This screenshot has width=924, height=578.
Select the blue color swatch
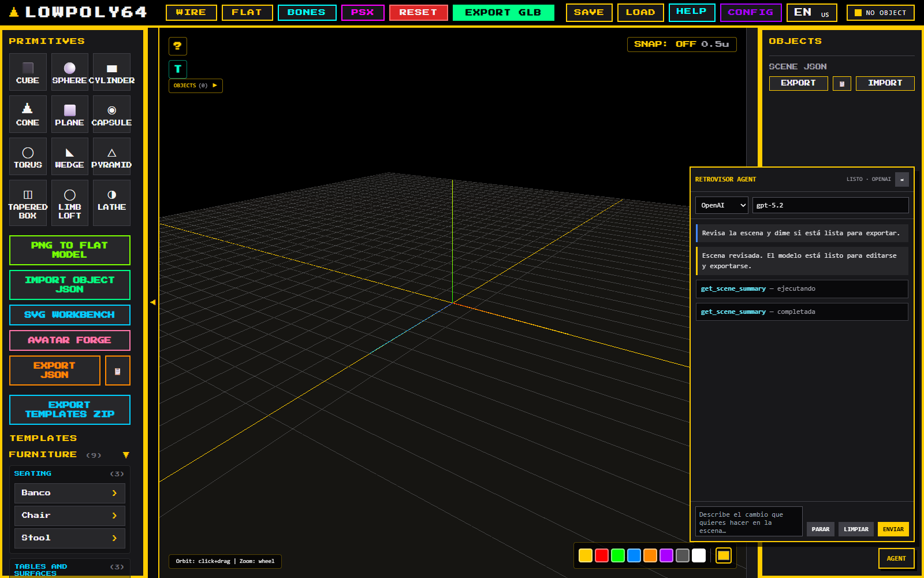(634, 555)
